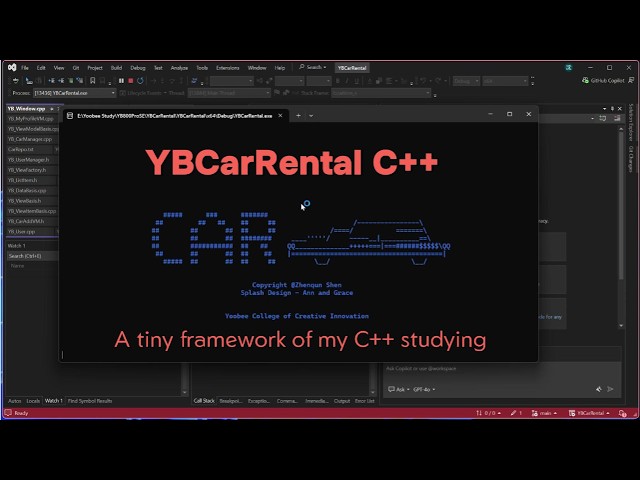This screenshot has width=640, height=480.
Task: Open the GPT-4o model dropdown
Action: [424, 389]
